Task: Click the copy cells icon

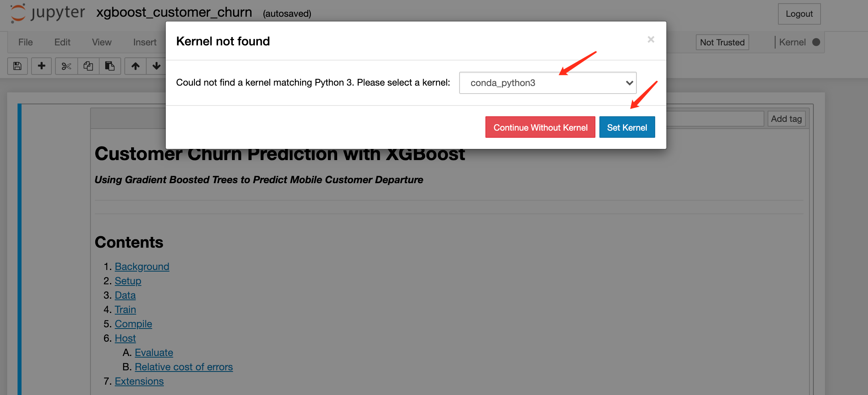Action: (x=88, y=66)
